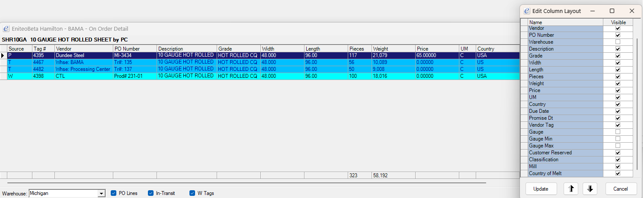The image size is (644, 198).
Task: Select Length row in column list
Action: click(x=566, y=70)
